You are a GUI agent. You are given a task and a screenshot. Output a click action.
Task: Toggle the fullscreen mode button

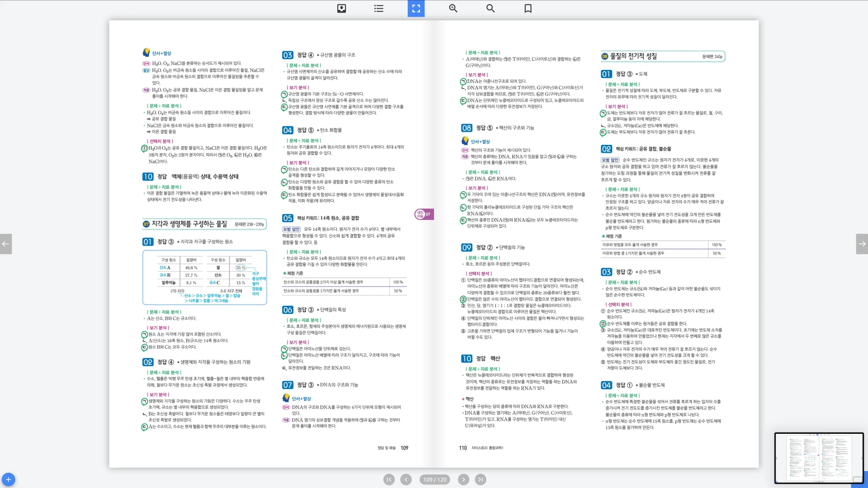416,8
